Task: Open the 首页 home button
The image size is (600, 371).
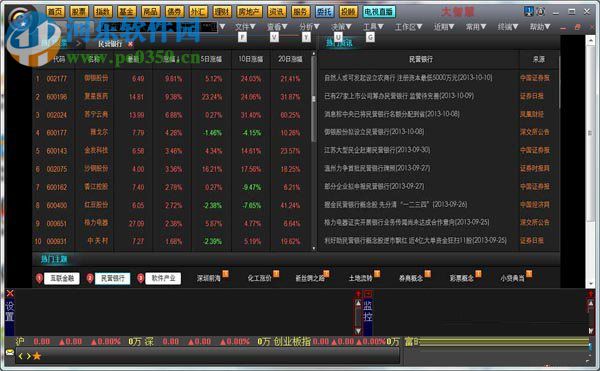Action: (55, 12)
